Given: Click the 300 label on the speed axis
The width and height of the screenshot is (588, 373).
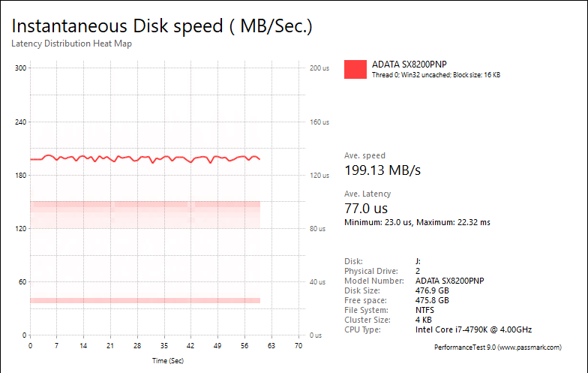Looking at the screenshot, I should coord(21,68).
